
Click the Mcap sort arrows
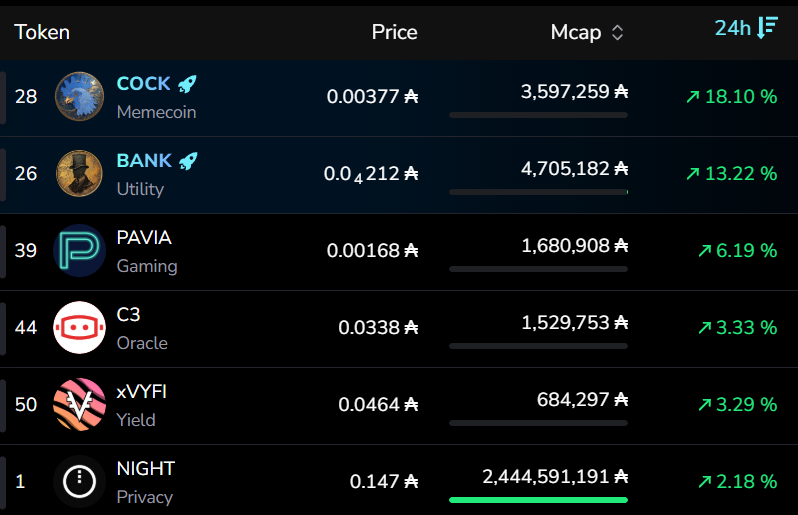click(617, 33)
